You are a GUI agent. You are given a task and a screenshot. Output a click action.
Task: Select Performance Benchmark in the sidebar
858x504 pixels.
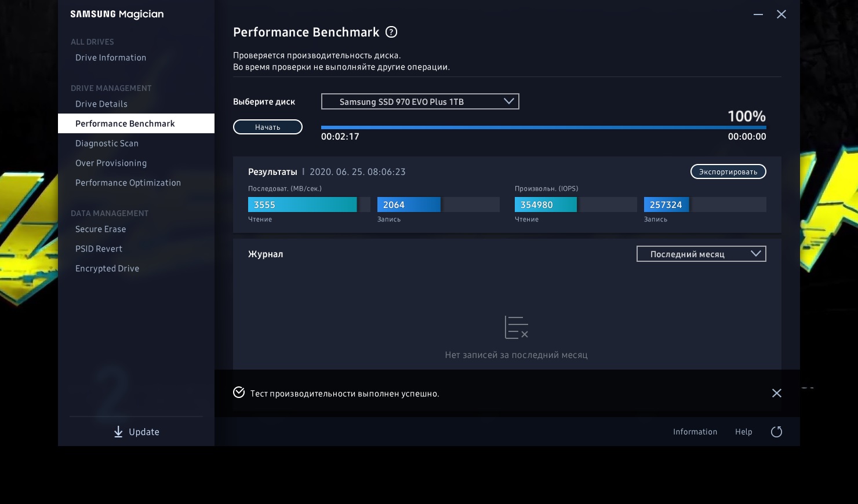point(136,123)
